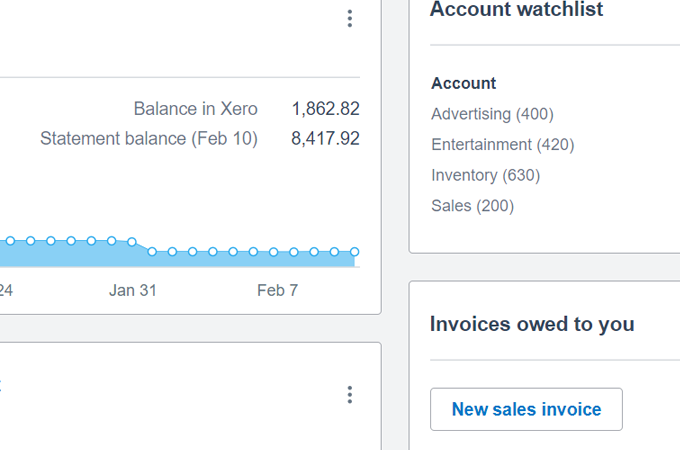Open the Advertising (400) account
This screenshot has height=450, width=680.
492,114
